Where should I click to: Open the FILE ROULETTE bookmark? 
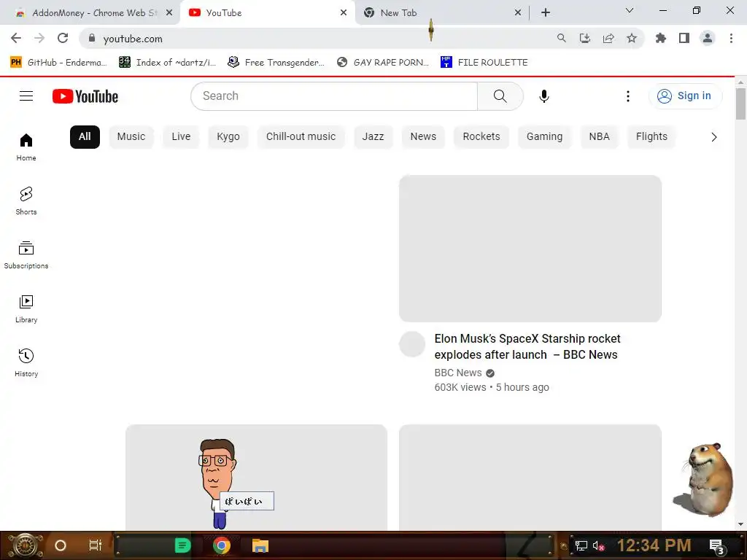click(484, 63)
